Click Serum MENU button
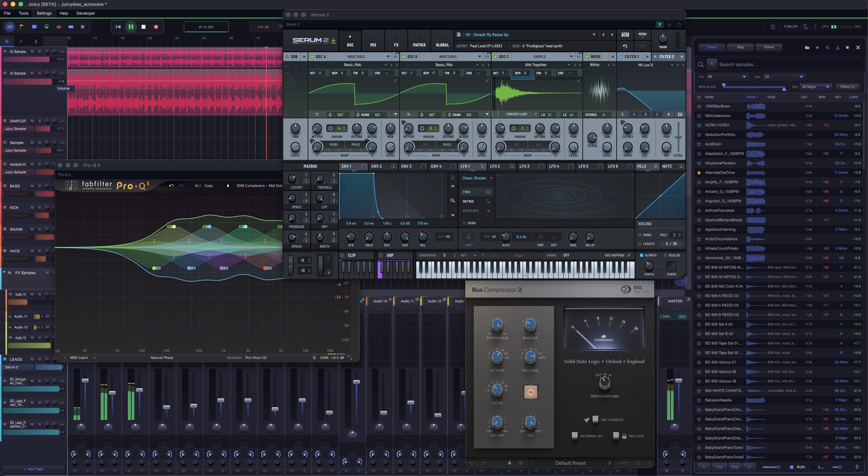Image resolution: width=868 pixels, height=476 pixels. coord(643,34)
